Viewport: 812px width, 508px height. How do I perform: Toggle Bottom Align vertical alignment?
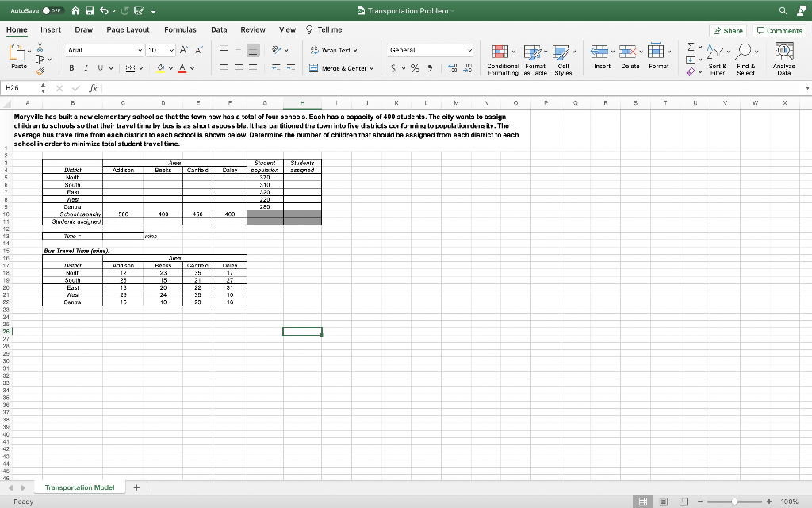point(253,50)
